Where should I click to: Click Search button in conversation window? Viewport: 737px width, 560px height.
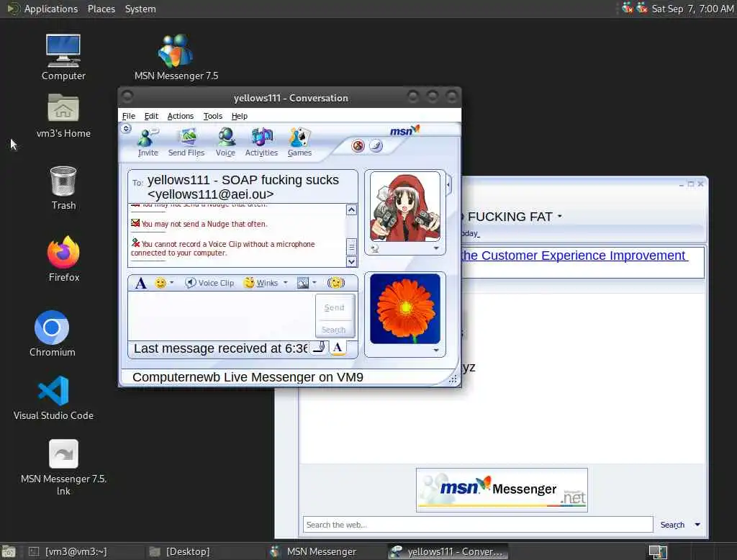point(334,330)
